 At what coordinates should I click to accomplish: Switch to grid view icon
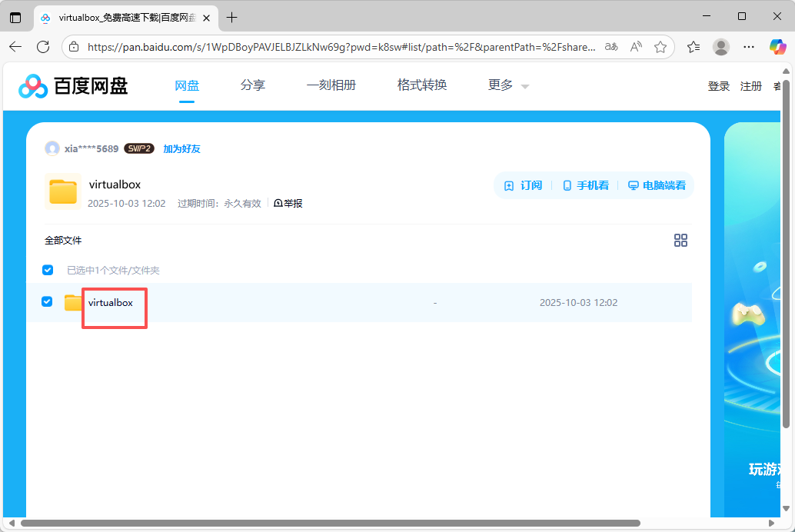tap(680, 241)
